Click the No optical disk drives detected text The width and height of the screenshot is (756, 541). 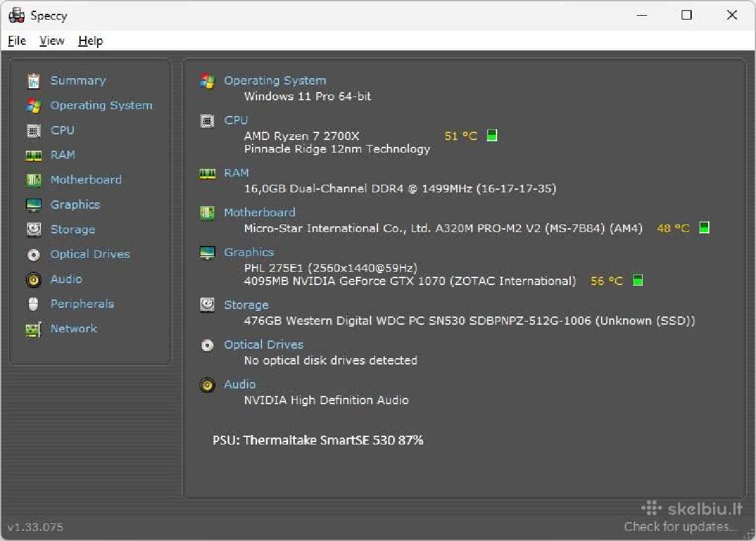coord(331,361)
